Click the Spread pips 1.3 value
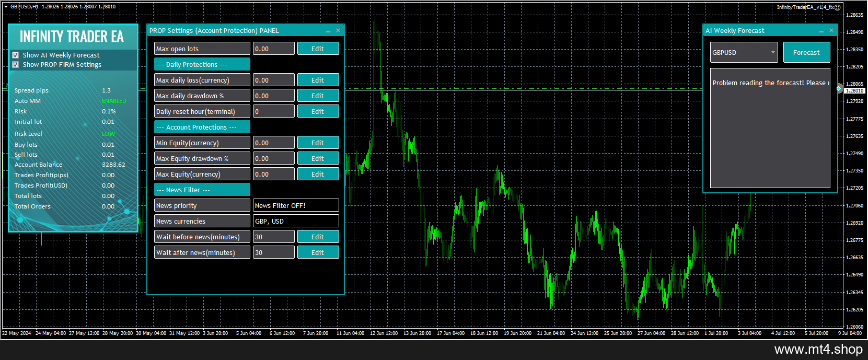This screenshot has height=360, width=868. (x=106, y=90)
